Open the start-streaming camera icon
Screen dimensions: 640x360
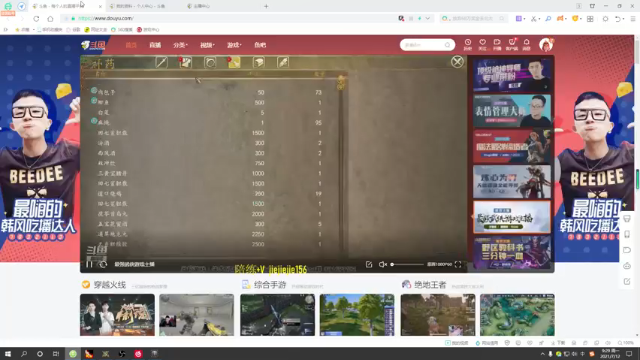point(497,44)
